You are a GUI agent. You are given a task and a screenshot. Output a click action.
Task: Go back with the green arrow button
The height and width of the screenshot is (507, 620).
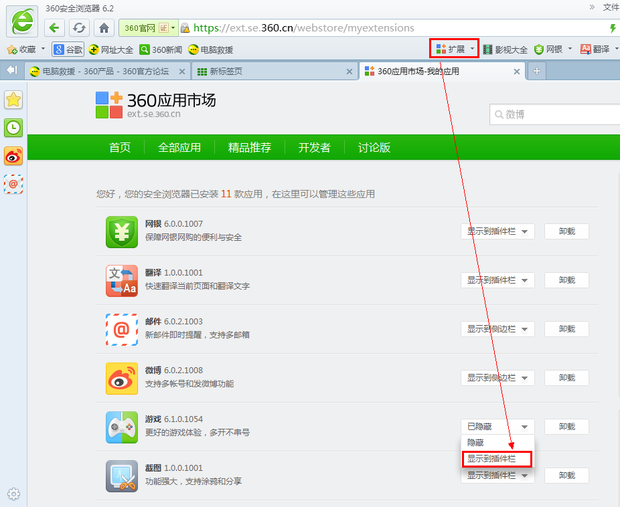(55, 28)
